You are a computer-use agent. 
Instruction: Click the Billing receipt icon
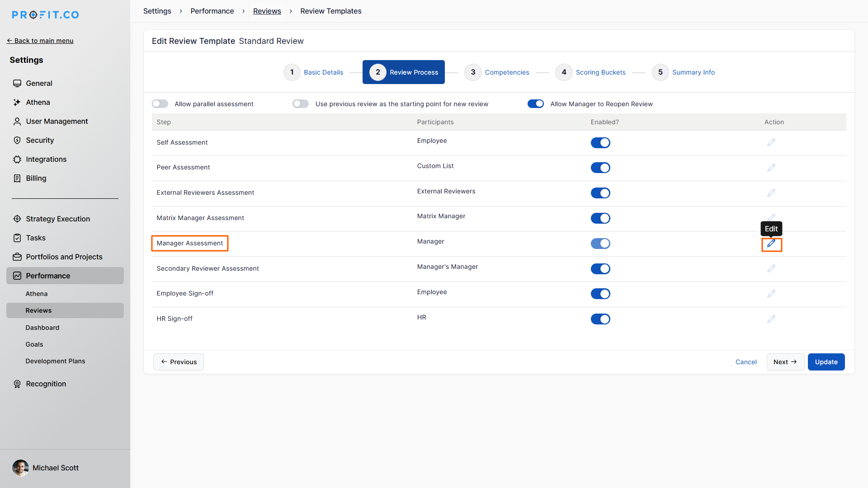[17, 178]
